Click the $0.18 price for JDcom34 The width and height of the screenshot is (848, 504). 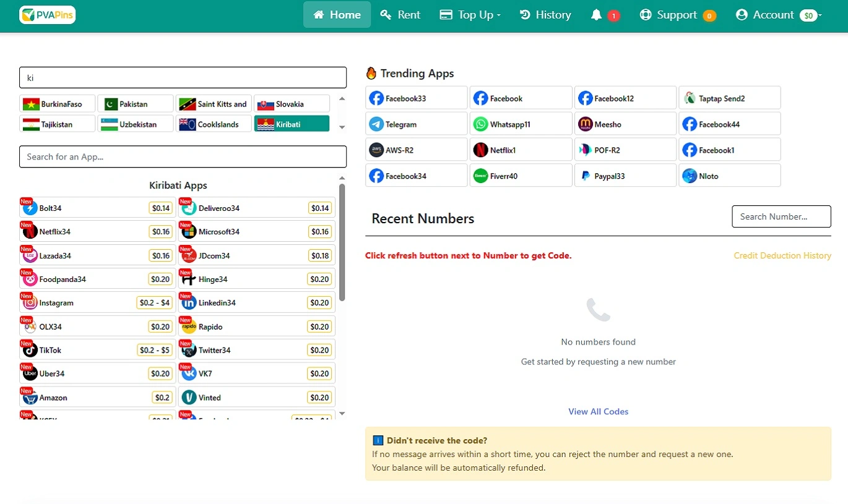pyautogui.click(x=320, y=255)
